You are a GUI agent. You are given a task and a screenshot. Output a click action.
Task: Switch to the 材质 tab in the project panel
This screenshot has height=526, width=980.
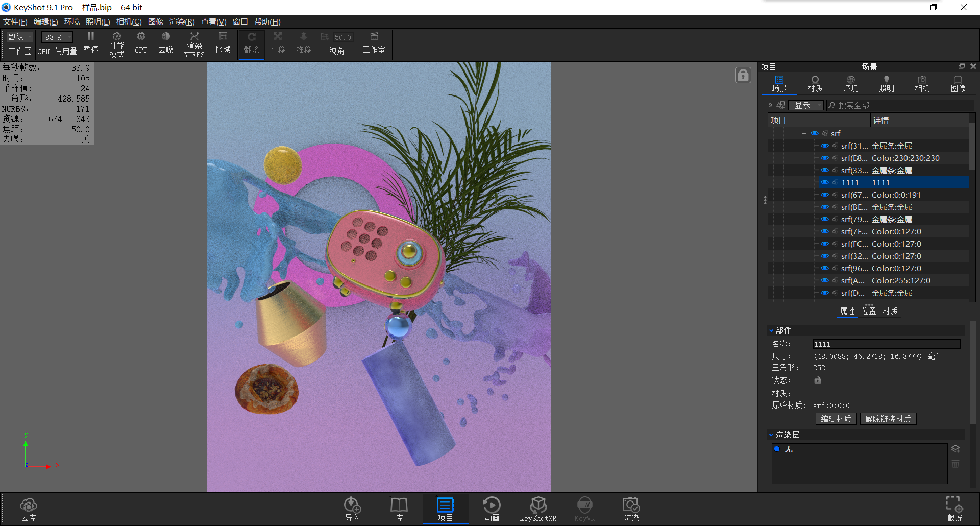815,83
